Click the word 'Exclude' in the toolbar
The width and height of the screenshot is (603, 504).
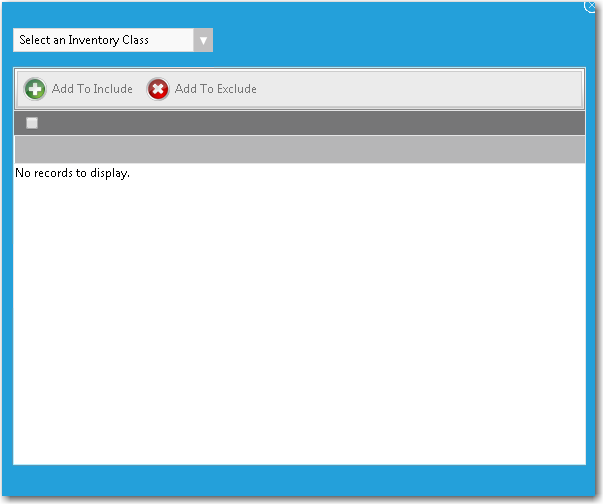point(235,89)
